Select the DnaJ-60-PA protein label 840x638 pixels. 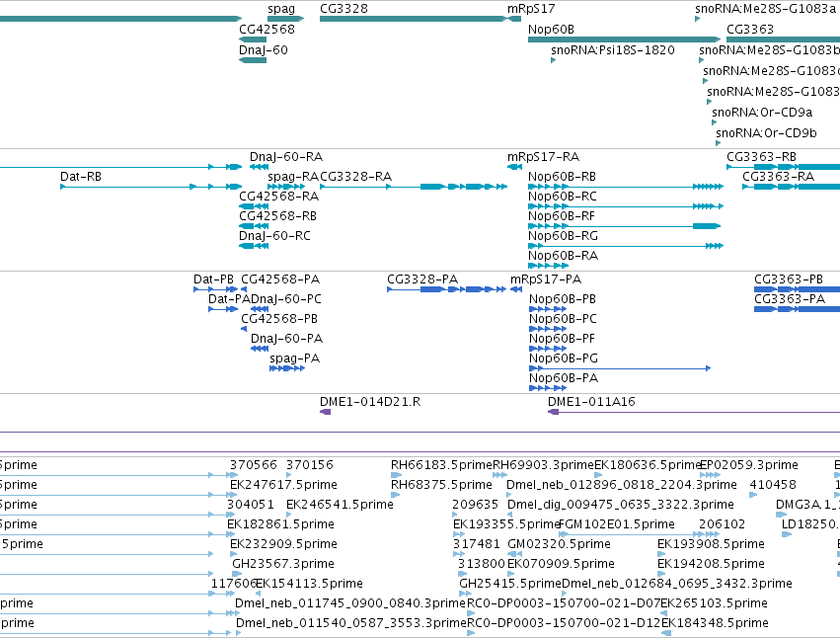pos(286,339)
